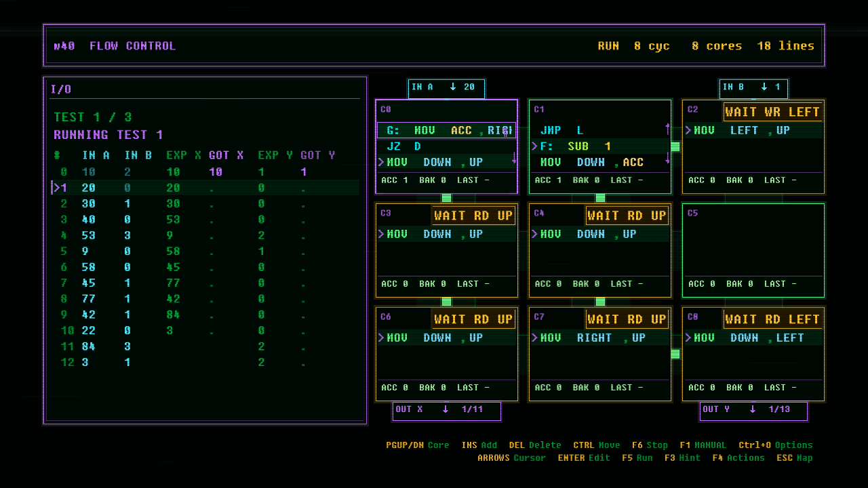This screenshot has height=488, width=868.
Task: Click INS Add shortcut
Action: (x=479, y=445)
